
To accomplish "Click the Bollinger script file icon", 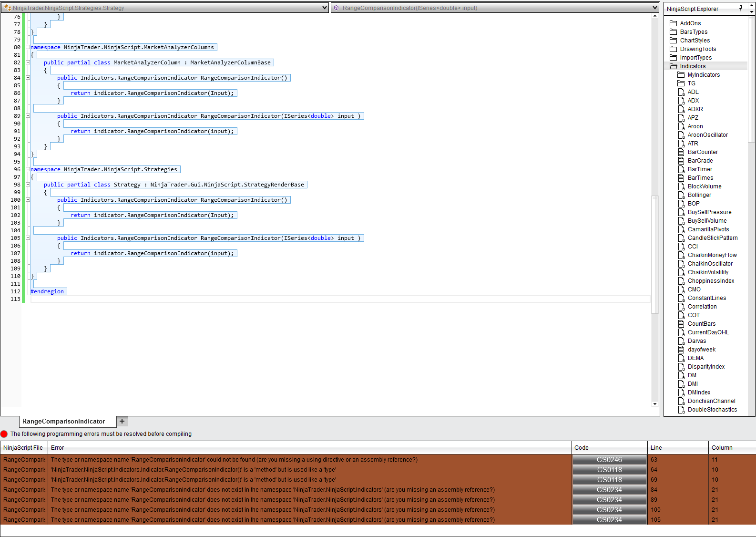I will (x=681, y=195).
